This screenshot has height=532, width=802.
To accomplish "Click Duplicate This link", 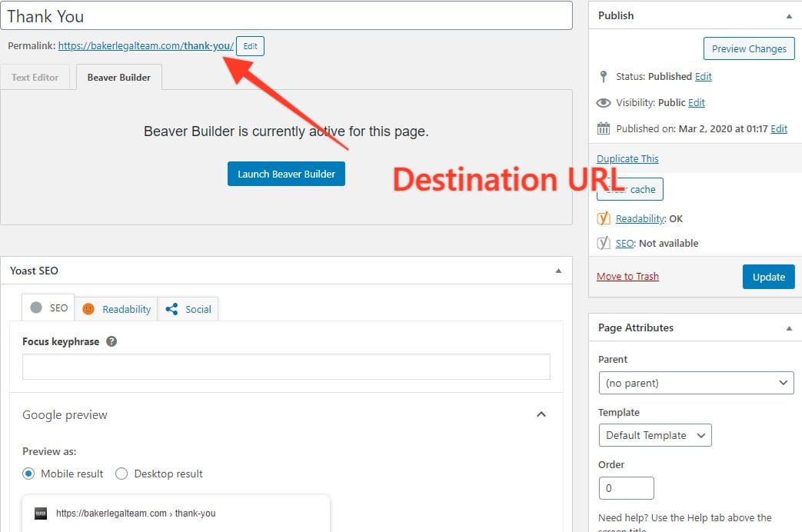I will 627,158.
